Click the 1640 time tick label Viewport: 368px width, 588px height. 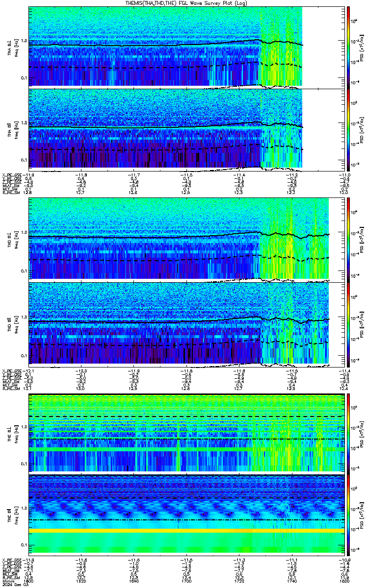[x=134, y=582]
